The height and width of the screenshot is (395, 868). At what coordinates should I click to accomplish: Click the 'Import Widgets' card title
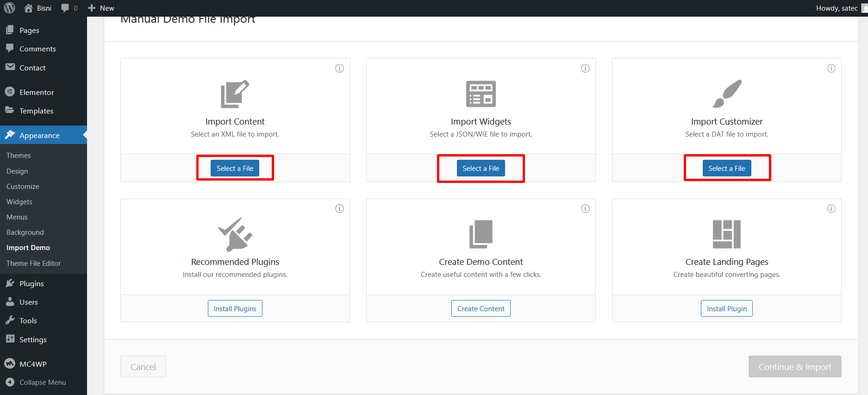(481, 121)
